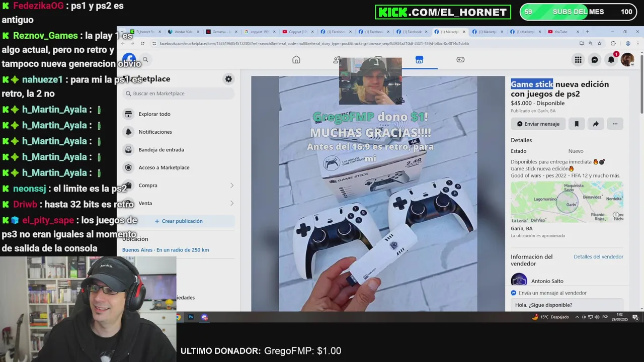Click the Enviar mensaje button
This screenshot has height=362, width=644.
tap(538, 124)
